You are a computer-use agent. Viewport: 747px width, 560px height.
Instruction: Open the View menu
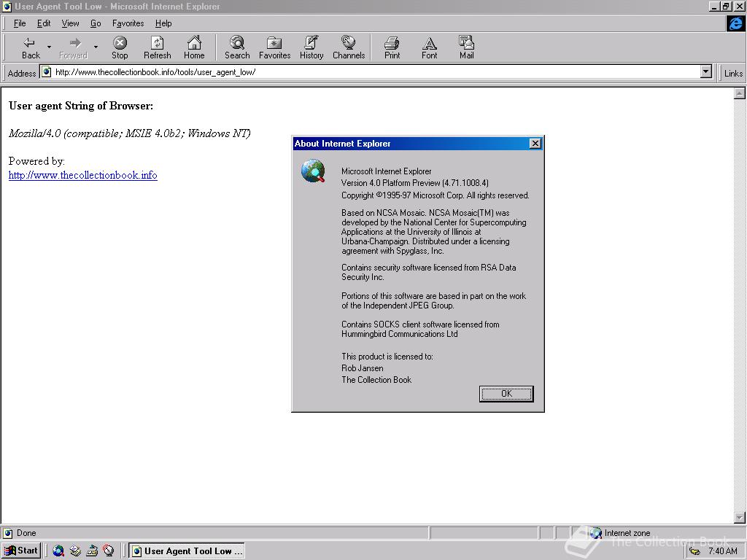pyautogui.click(x=70, y=23)
